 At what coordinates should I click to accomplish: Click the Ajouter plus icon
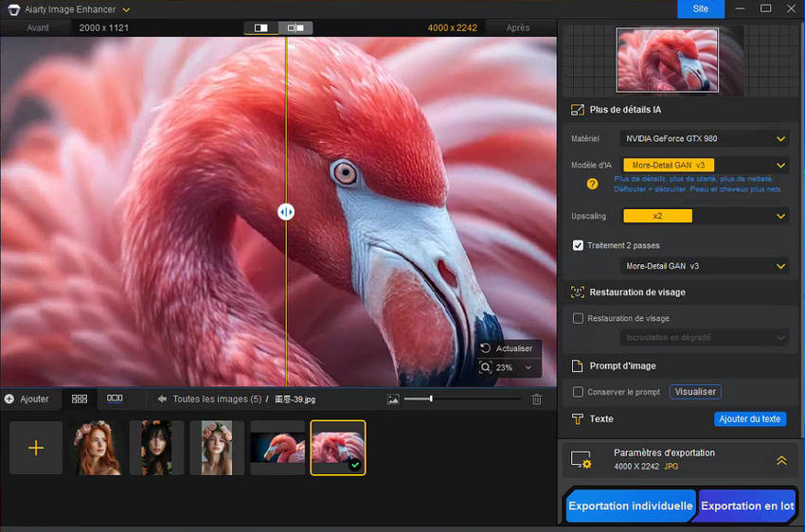(9, 399)
